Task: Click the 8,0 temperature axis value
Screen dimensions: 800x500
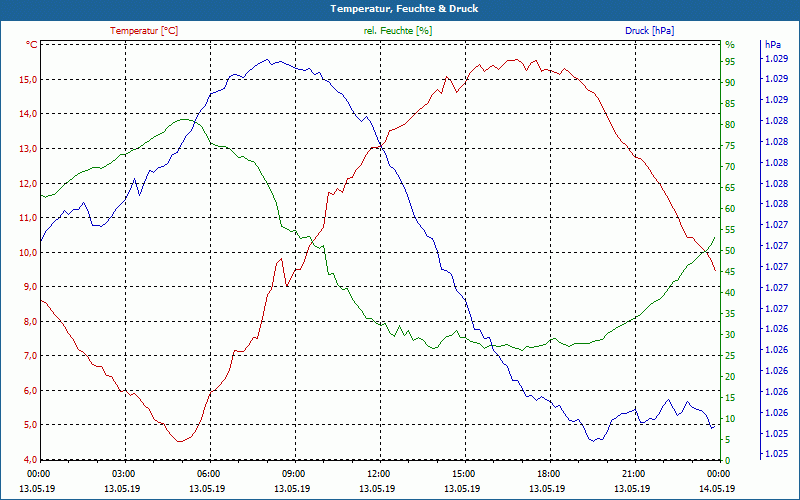Action: pos(31,321)
